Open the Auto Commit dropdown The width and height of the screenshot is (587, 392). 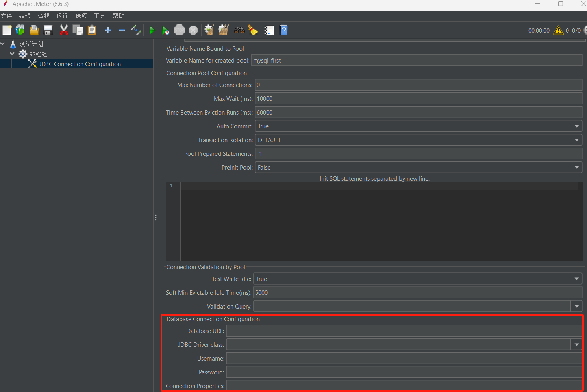pos(418,126)
